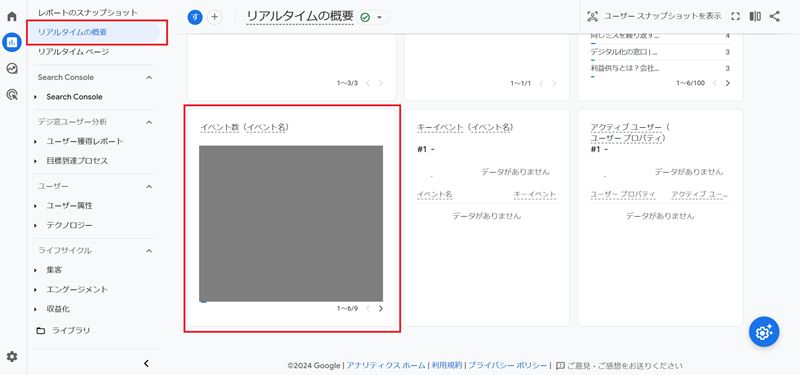Screen dimensions: 800x375
Task: Click the blue Insights floating button
Action: click(764, 332)
